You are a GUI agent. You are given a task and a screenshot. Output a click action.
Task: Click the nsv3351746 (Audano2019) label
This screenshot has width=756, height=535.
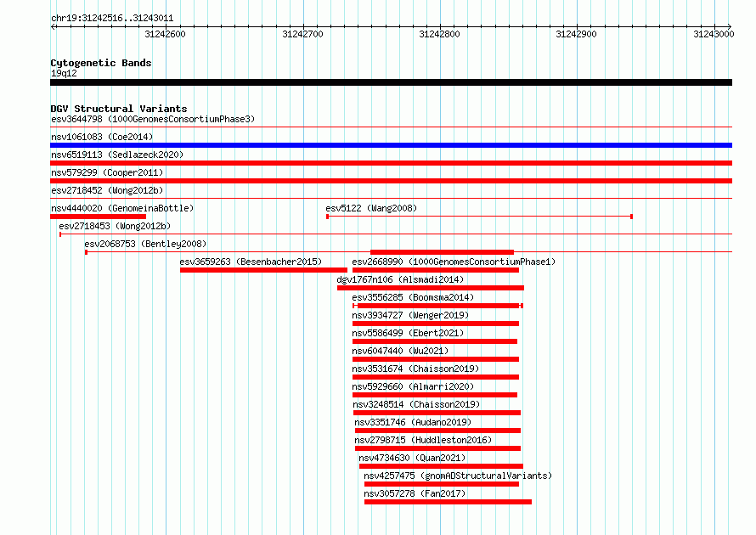[413, 422]
